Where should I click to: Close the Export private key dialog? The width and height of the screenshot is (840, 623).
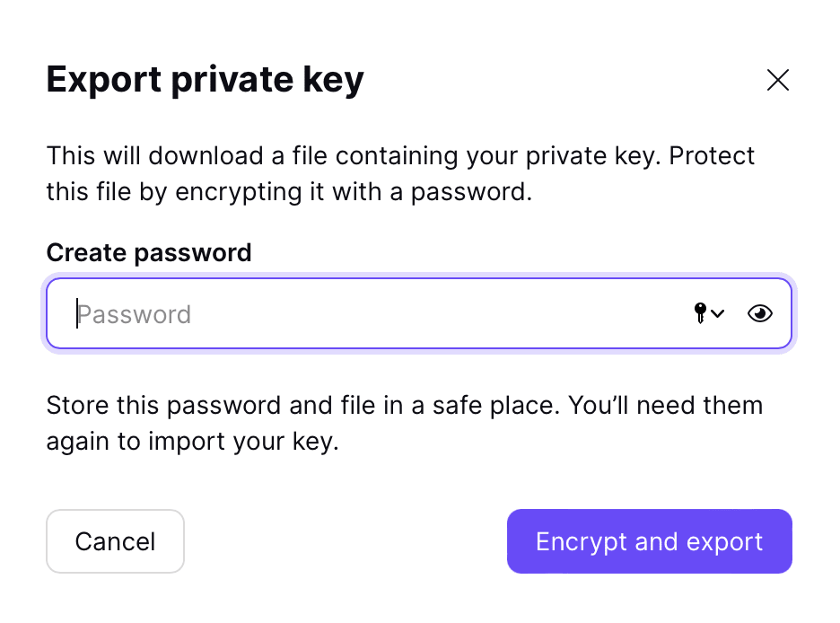(x=777, y=81)
